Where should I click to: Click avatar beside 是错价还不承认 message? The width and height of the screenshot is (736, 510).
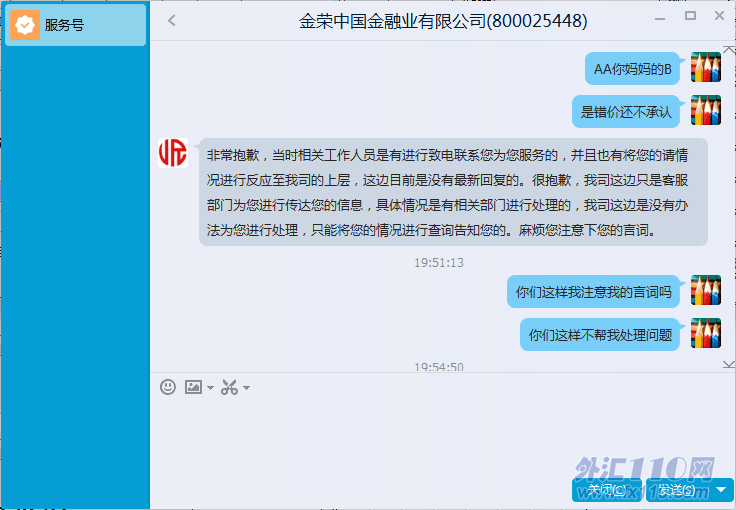click(705, 110)
